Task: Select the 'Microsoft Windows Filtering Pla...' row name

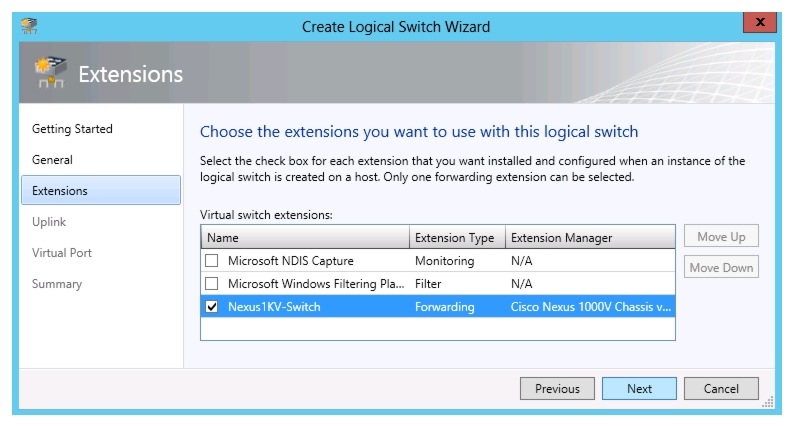Action: tap(316, 283)
